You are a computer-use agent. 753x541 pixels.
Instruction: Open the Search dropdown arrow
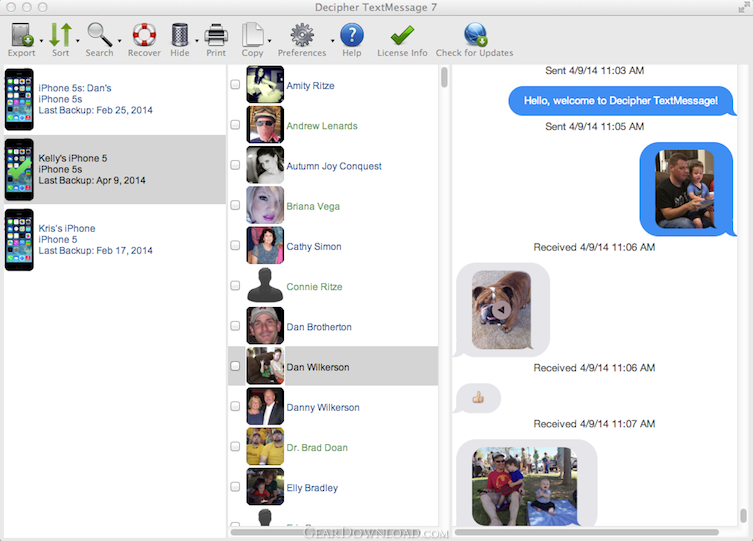[x=120, y=41]
